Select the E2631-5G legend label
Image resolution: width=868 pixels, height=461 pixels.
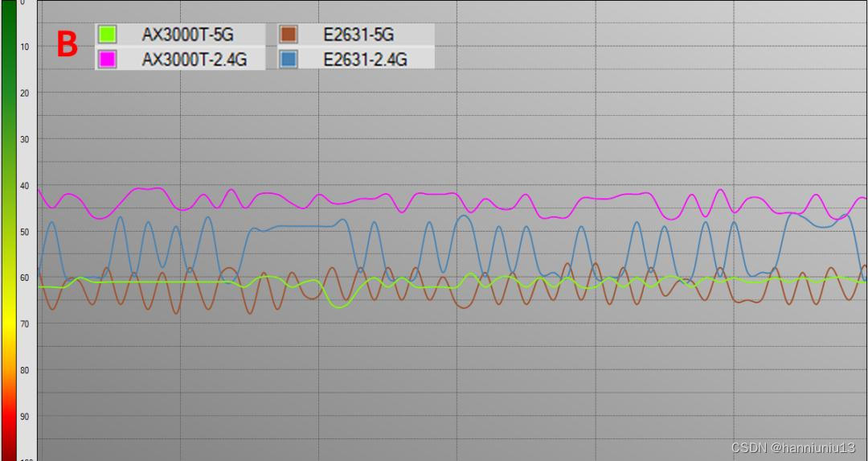pos(358,35)
